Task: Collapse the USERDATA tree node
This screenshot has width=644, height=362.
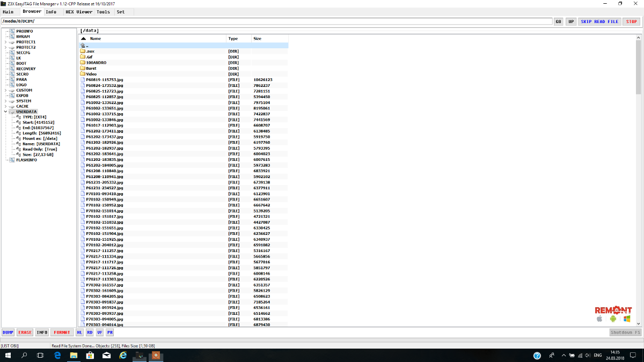Action: tap(5, 112)
